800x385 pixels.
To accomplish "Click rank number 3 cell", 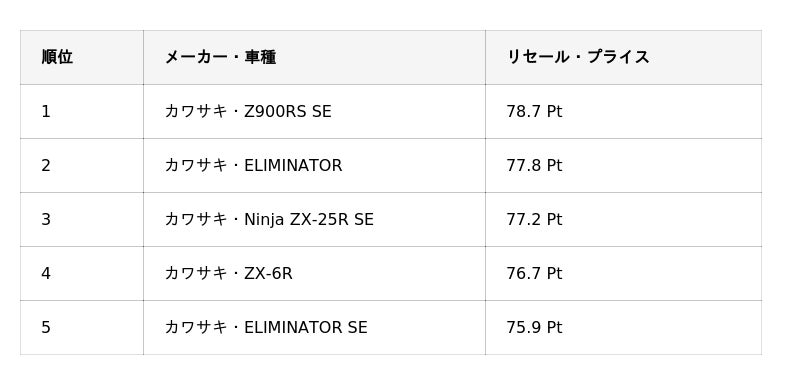I will tap(82, 219).
